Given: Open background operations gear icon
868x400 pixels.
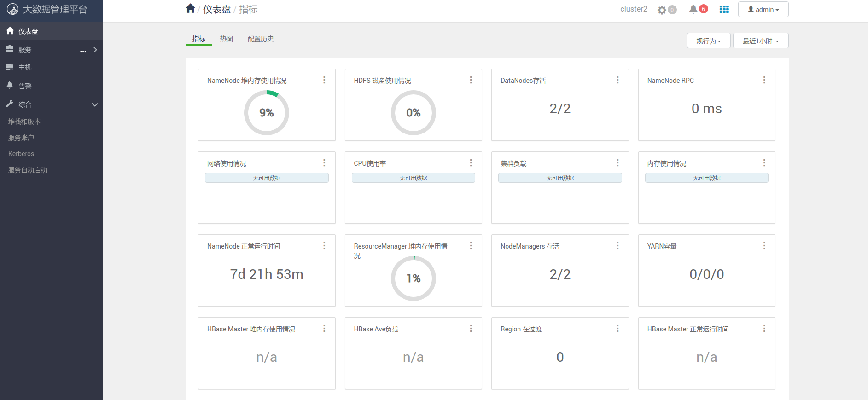Looking at the screenshot, I should tap(662, 10).
